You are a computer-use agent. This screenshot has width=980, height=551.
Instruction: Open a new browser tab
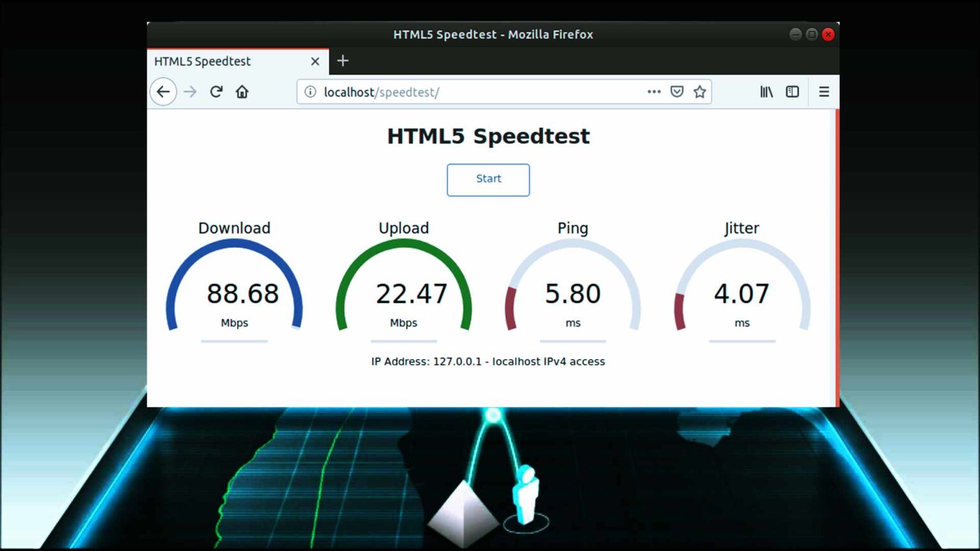[343, 61]
